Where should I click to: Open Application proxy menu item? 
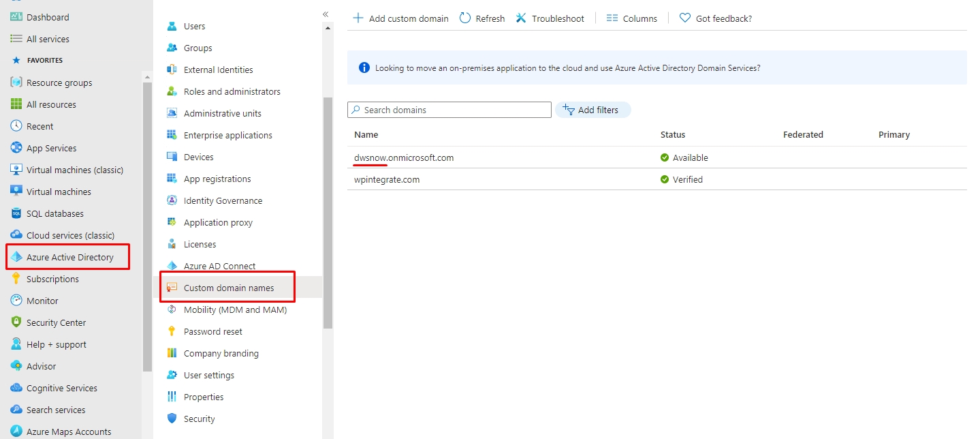point(218,222)
